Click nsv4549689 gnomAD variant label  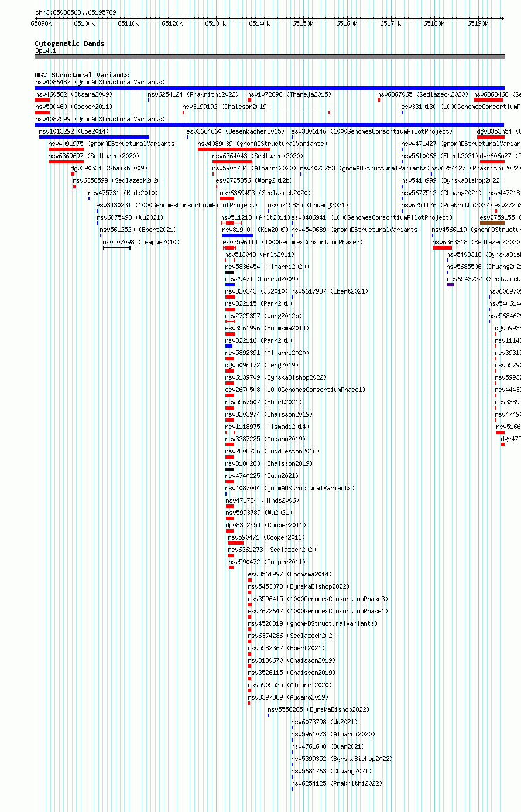coord(356,230)
